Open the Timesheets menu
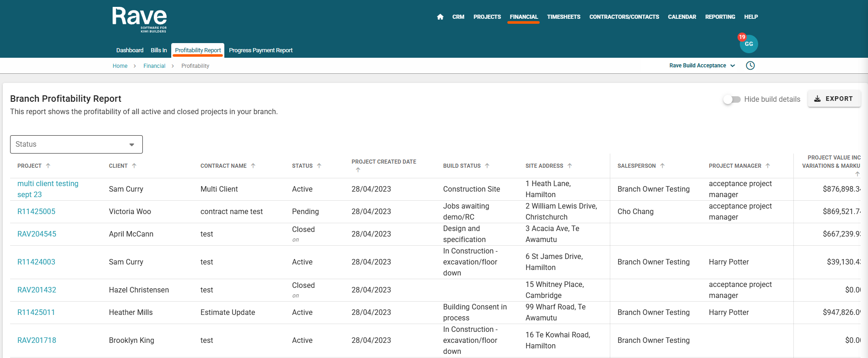The width and height of the screenshot is (868, 358). tap(563, 17)
